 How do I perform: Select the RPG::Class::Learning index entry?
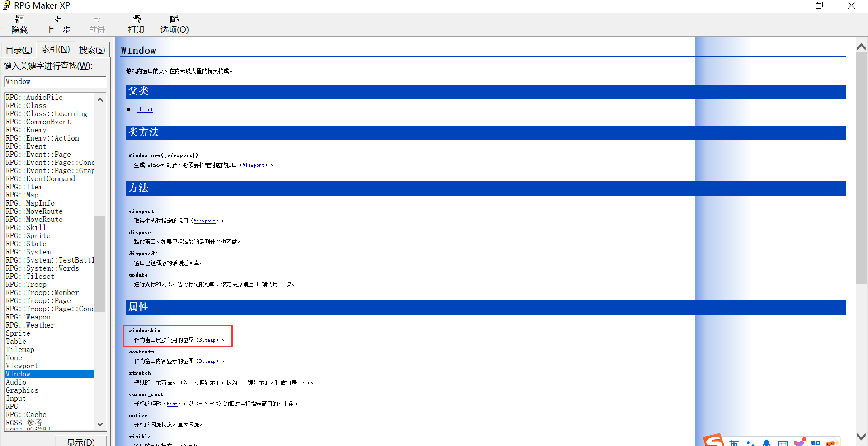[x=47, y=114]
